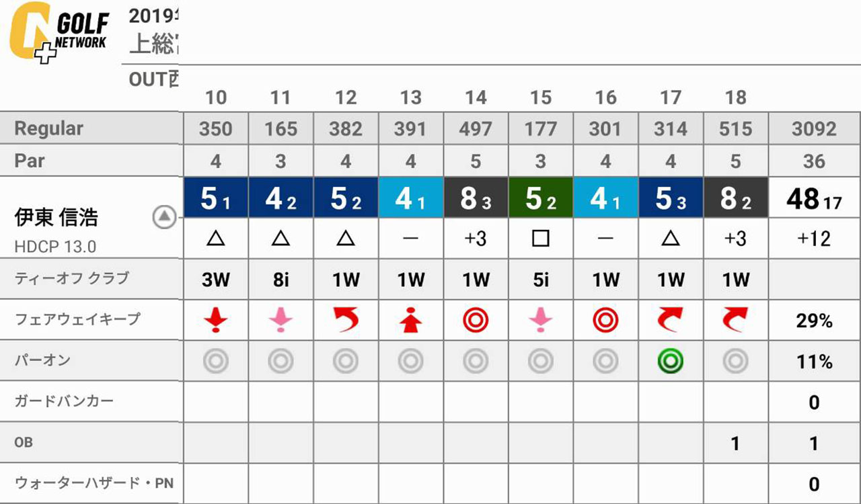Screen dimensions: 861x504
Task: Select hole 15 column header
Action: coord(541,97)
